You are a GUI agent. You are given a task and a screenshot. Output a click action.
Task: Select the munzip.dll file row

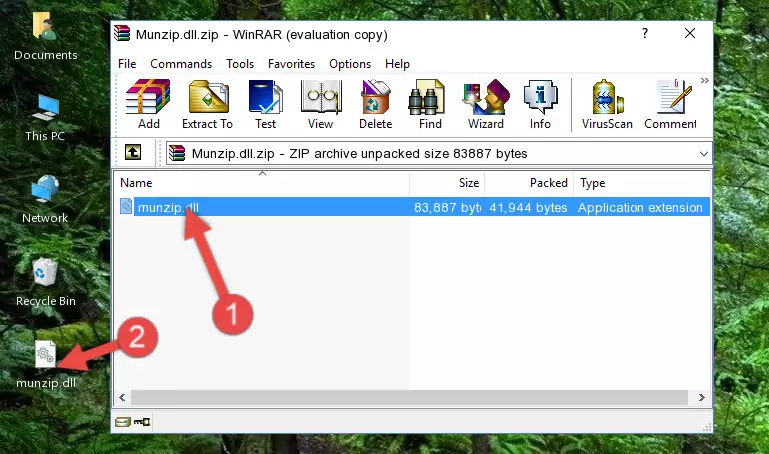tap(413, 207)
